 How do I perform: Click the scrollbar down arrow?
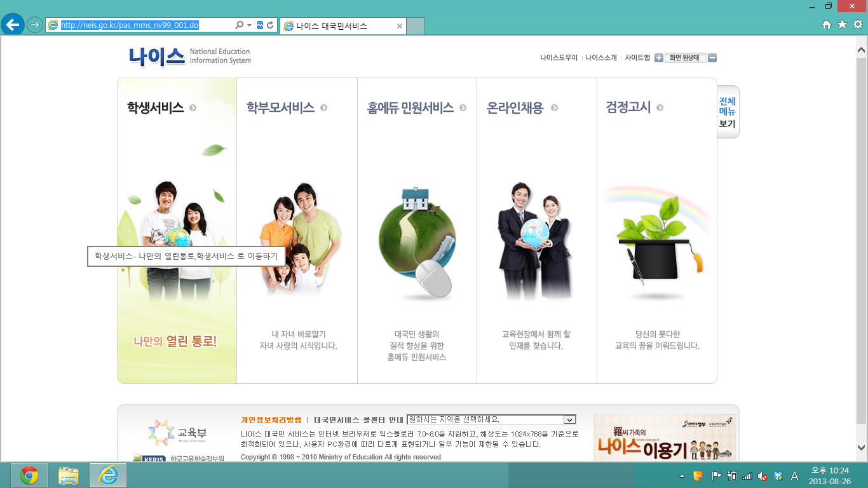point(862,447)
